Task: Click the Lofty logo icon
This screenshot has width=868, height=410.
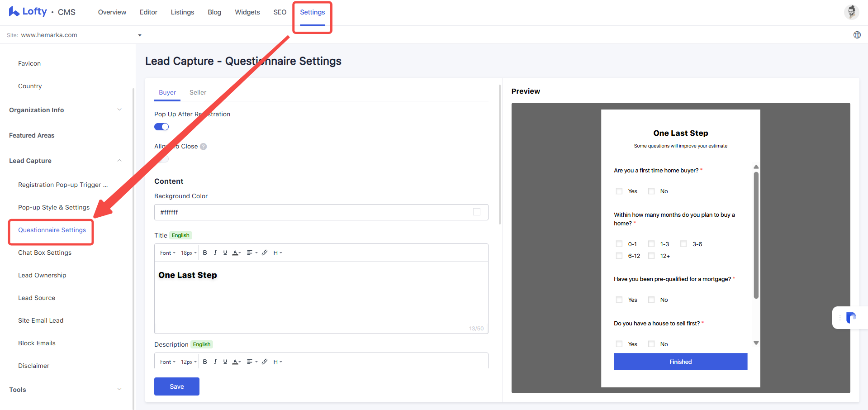Action: pos(14,11)
